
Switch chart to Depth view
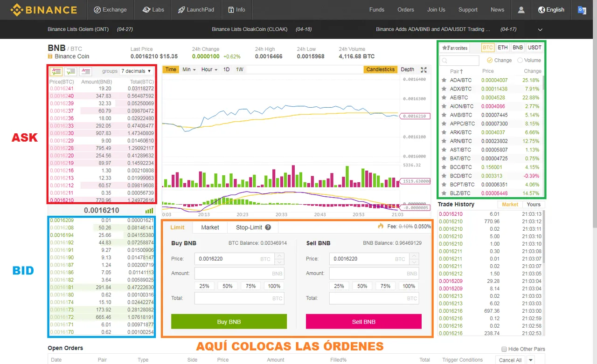click(408, 69)
